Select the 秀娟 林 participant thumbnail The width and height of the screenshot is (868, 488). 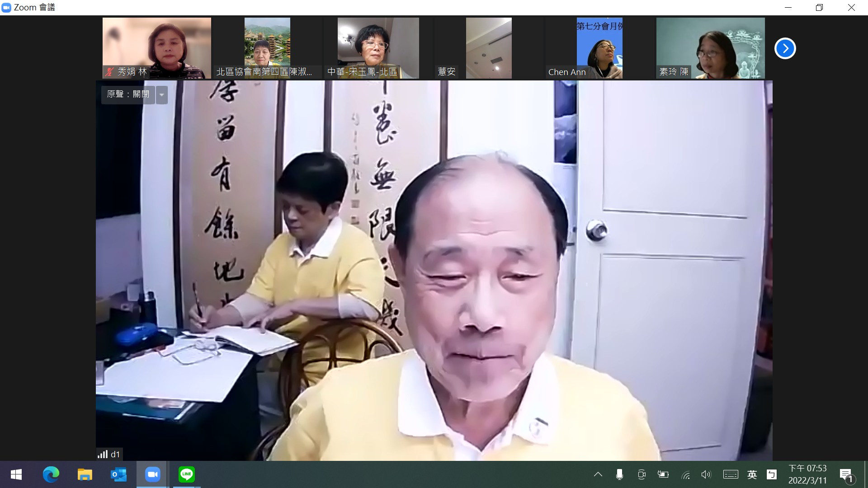[156, 47]
